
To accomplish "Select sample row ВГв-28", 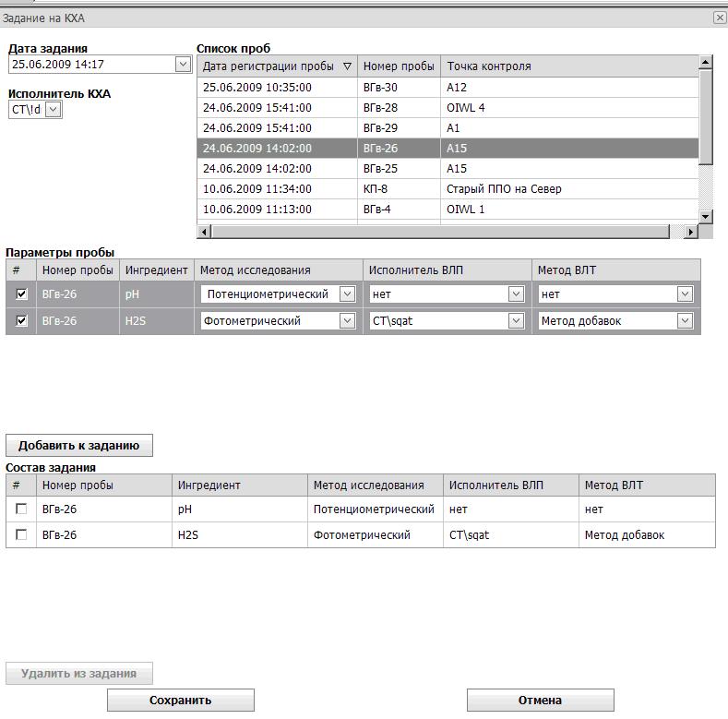I will [448, 108].
